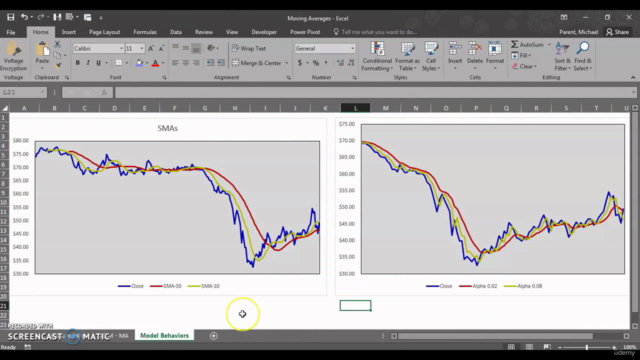Image resolution: width=640 pixels, height=360 pixels.
Task: Click the Save icon in quick access toolbar
Action: [x=11, y=17]
